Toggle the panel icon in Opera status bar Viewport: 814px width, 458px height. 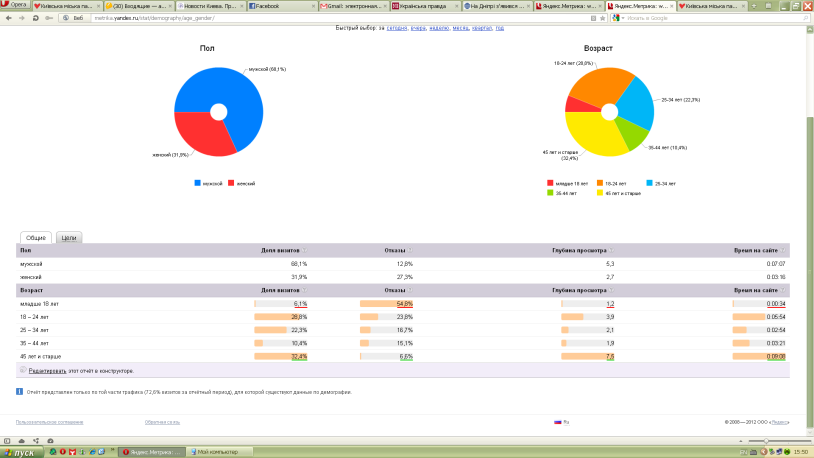click(7, 441)
